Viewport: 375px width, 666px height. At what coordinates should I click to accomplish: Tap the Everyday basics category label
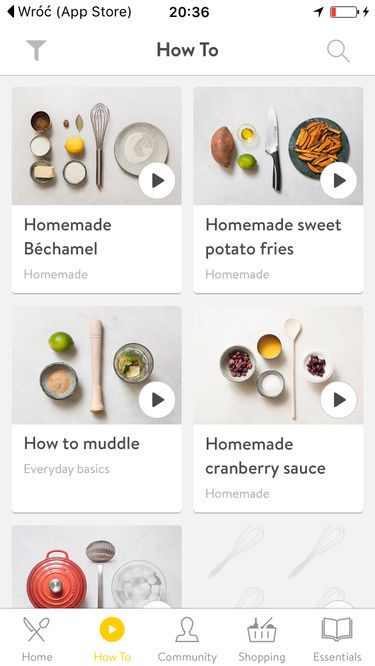67,469
